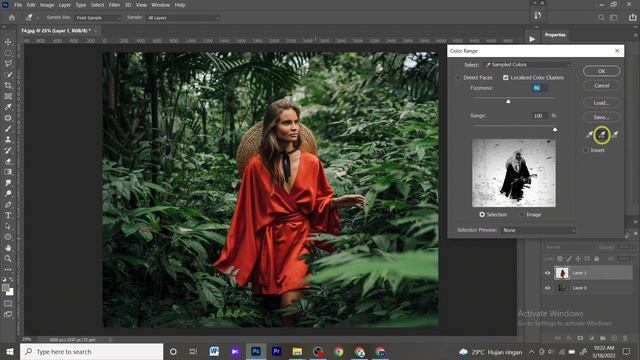Enable the Detect Faces checkbox

coord(458,78)
